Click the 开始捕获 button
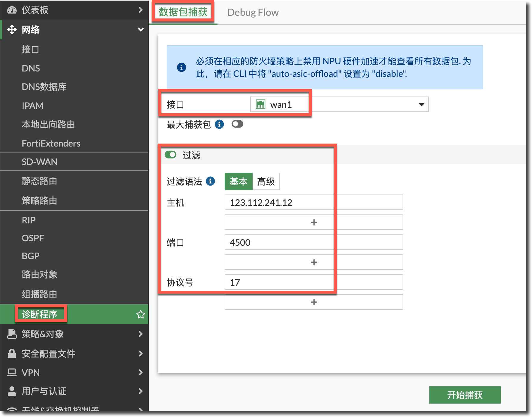The width and height of the screenshot is (532, 417). click(x=465, y=395)
